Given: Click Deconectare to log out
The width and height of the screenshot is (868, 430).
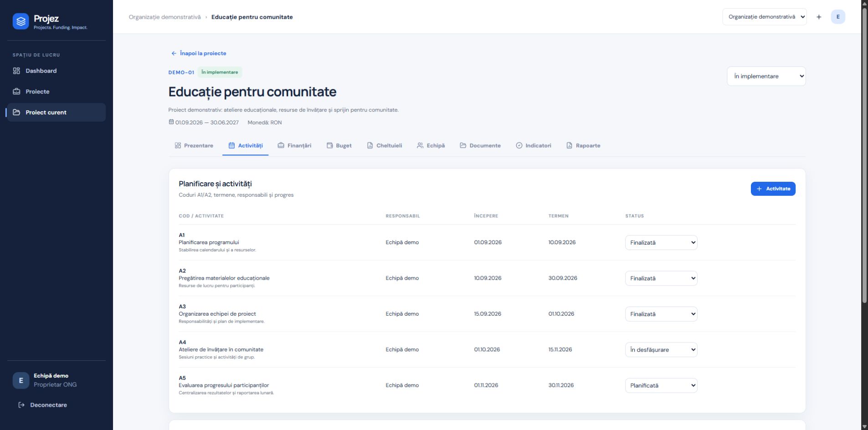Looking at the screenshot, I should 42,405.
